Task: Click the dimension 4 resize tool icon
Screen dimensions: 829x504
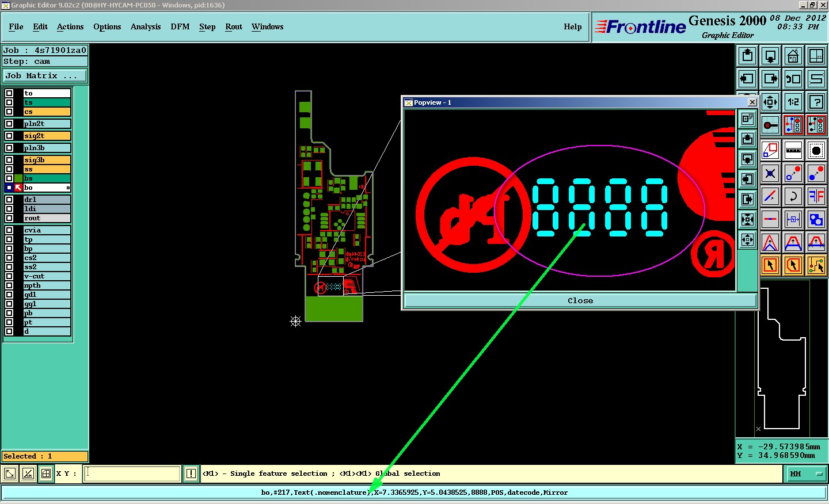Action: [x=793, y=219]
